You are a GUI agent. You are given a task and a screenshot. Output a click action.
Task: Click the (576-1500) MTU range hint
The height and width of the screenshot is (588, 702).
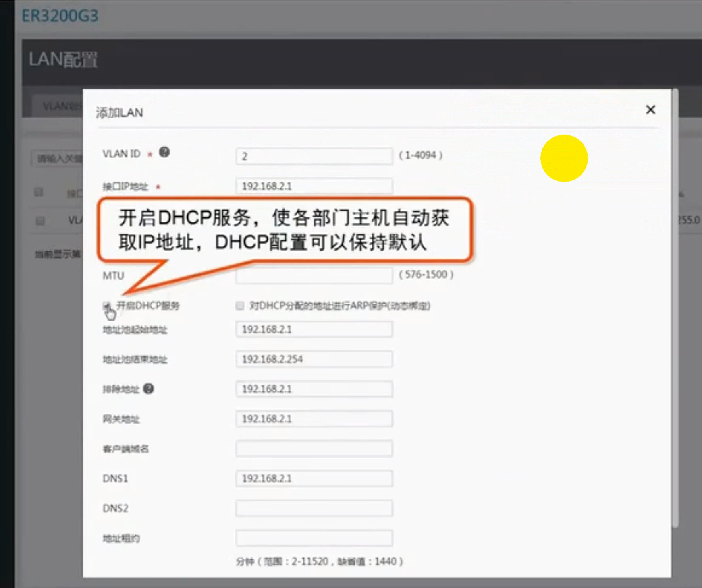point(426,275)
